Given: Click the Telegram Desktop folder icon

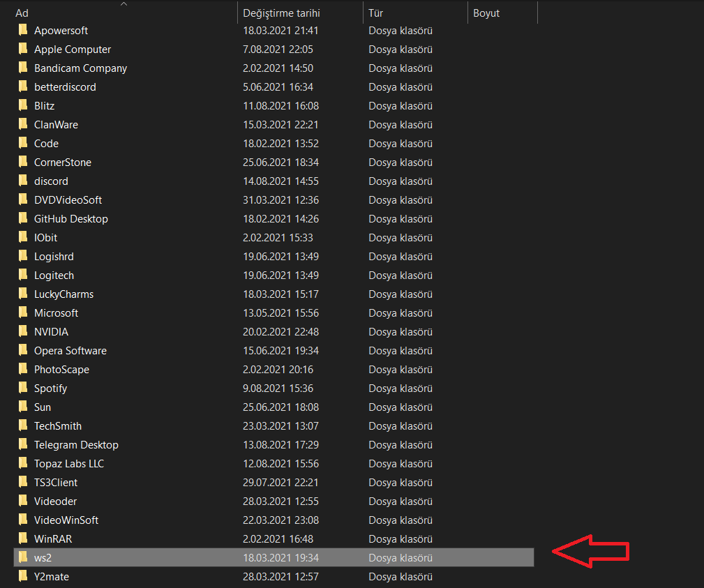Looking at the screenshot, I should [23, 445].
